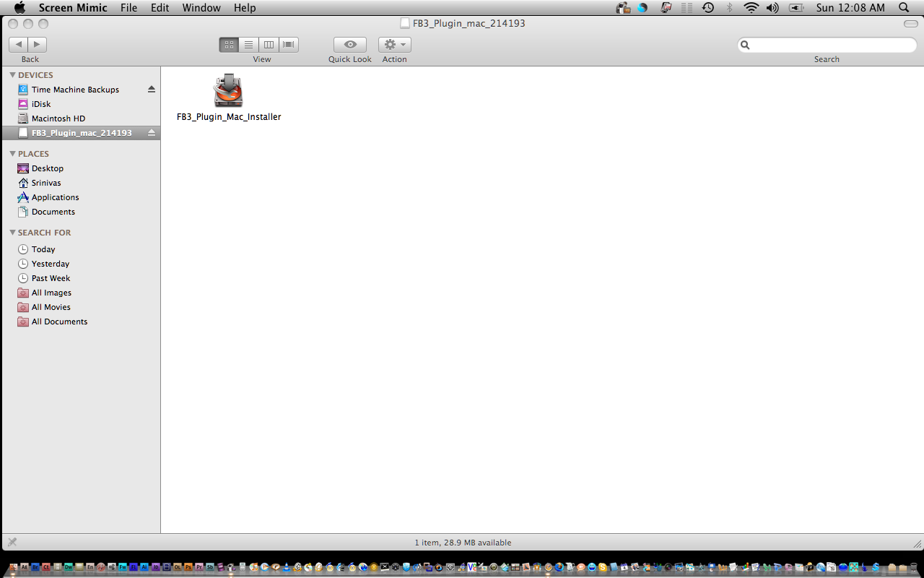Open the Window menu

201,8
